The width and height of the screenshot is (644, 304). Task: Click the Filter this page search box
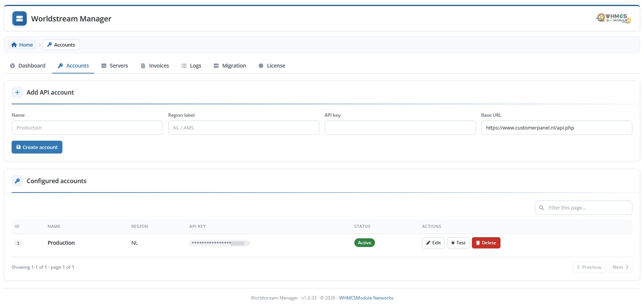pyautogui.click(x=584, y=208)
